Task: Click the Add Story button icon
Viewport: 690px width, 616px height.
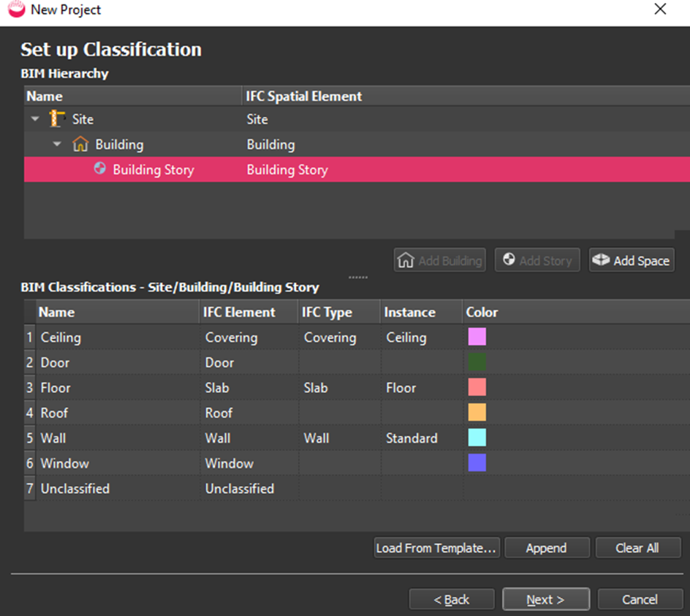Action: point(509,261)
